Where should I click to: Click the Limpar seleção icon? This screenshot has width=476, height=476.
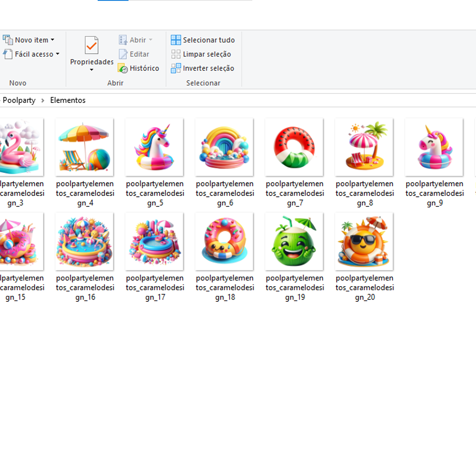pyautogui.click(x=176, y=54)
